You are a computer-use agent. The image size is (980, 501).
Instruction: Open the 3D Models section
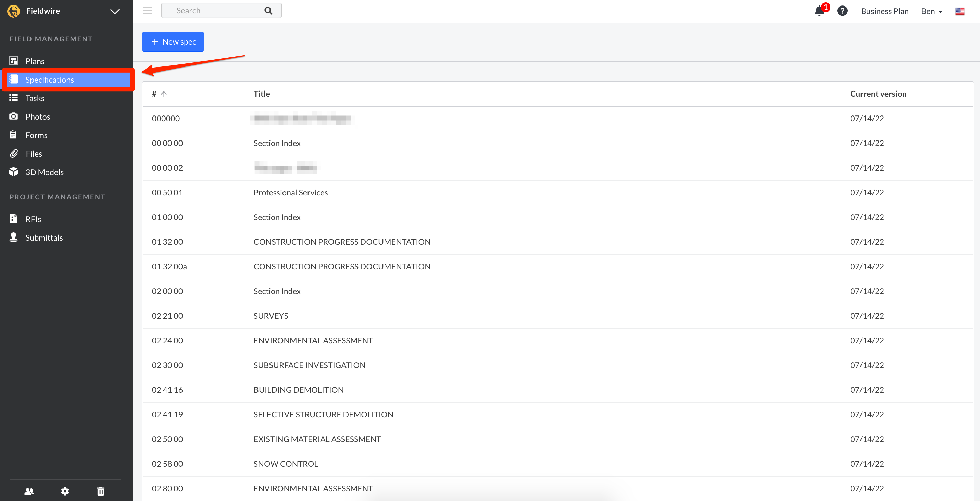[x=44, y=172]
